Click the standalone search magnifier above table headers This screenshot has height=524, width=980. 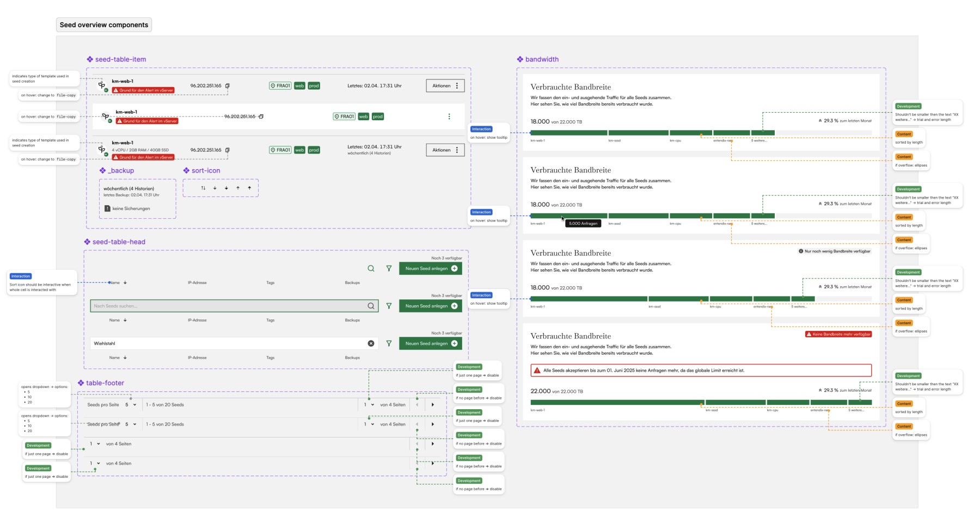[x=371, y=268]
